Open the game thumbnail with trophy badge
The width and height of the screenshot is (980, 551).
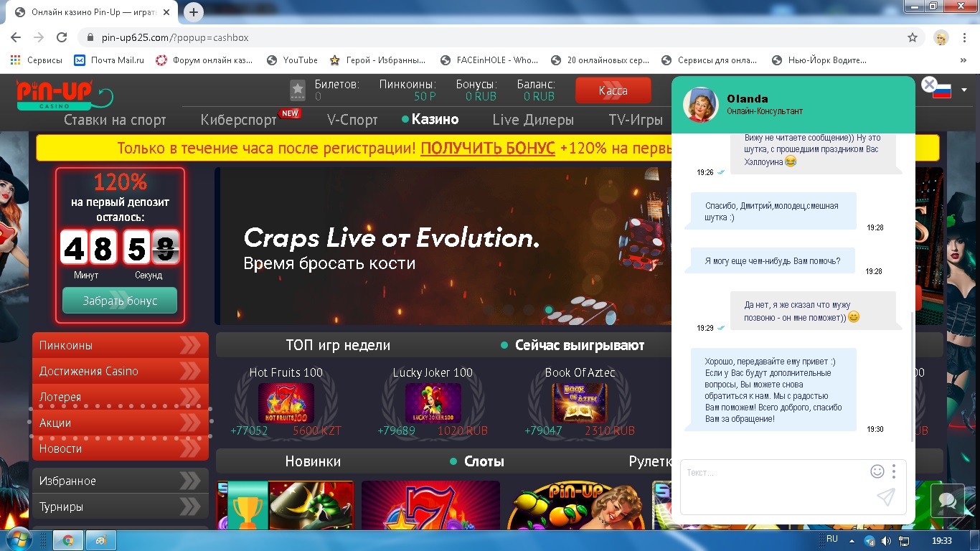tap(285, 505)
